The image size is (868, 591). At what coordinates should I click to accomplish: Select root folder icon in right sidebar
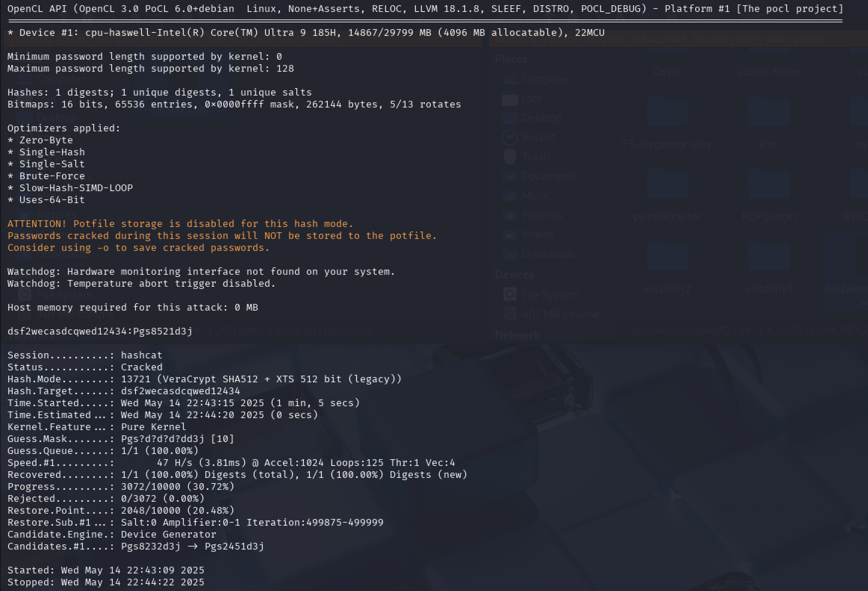coord(510,99)
